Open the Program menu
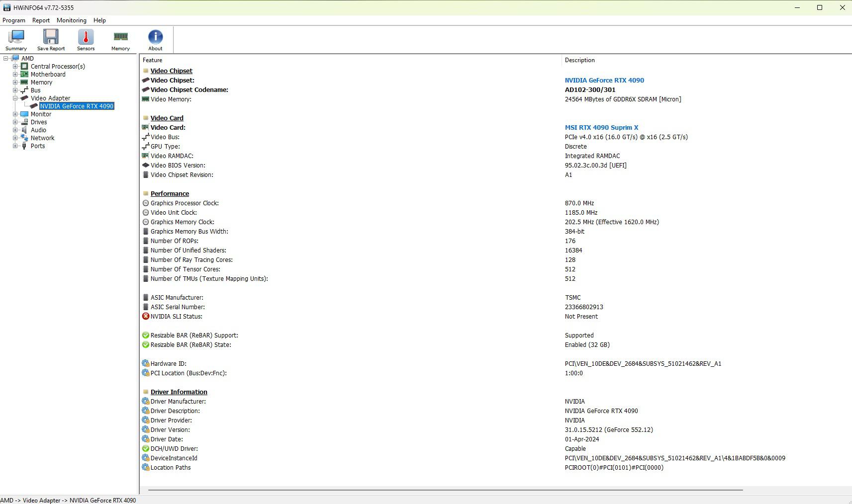 (x=14, y=20)
